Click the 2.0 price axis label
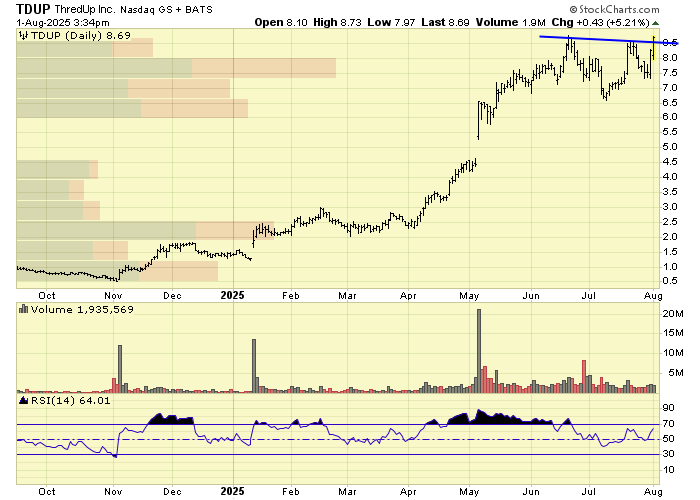This screenshot has height=500, width=700. [670, 237]
